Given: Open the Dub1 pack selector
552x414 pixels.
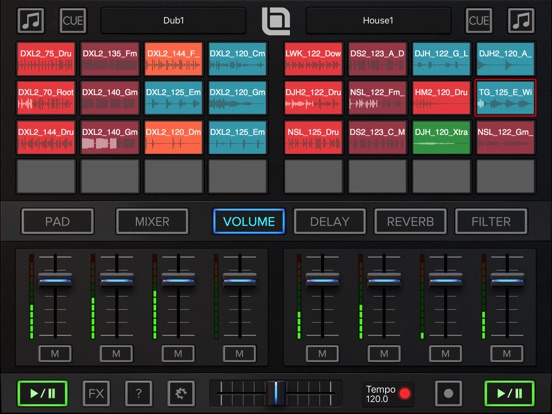Looking at the screenshot, I should [173, 21].
